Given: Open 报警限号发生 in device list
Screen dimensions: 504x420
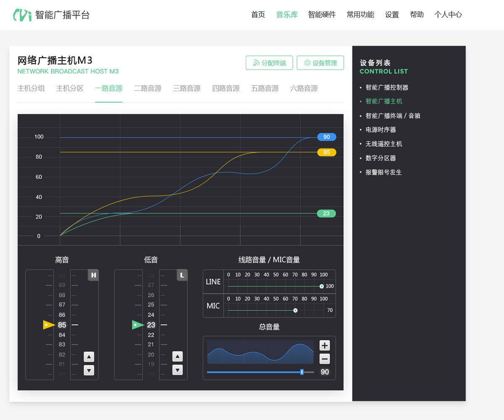Looking at the screenshot, I should 383,172.
